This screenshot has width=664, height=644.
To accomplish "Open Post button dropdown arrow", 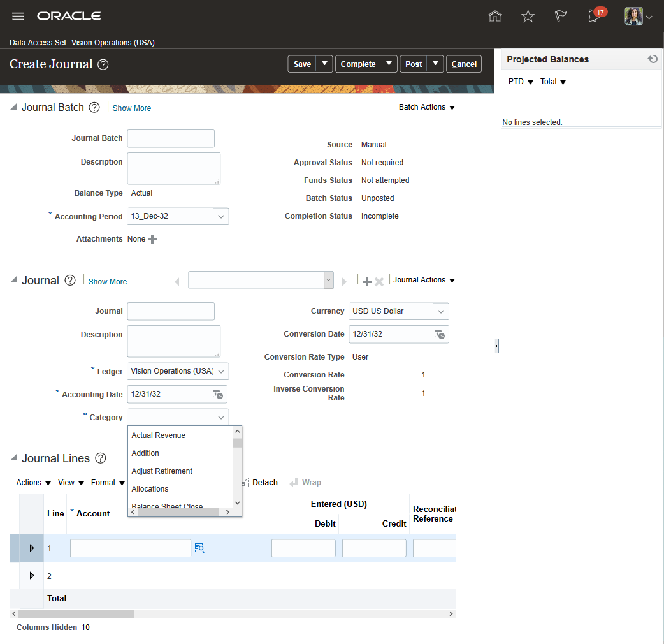I will tap(435, 64).
